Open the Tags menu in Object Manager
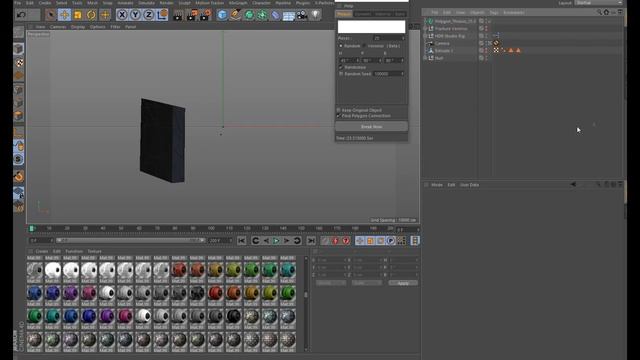 [494, 13]
